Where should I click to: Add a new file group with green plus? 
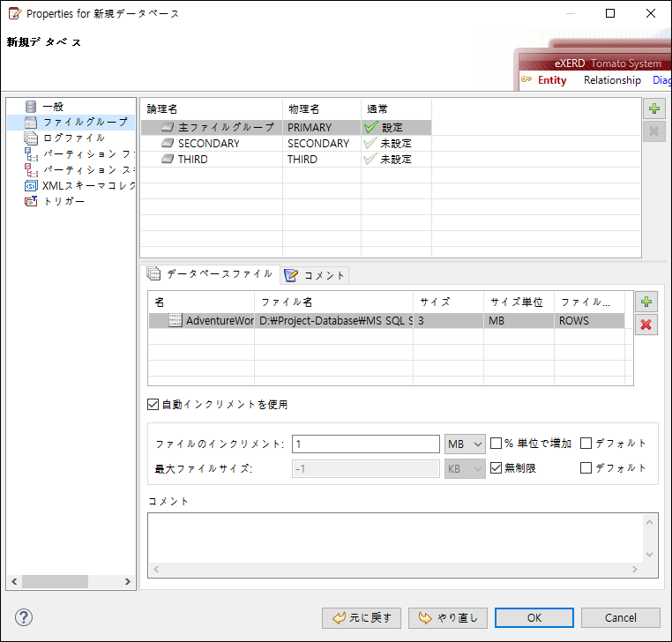pyautogui.click(x=654, y=108)
